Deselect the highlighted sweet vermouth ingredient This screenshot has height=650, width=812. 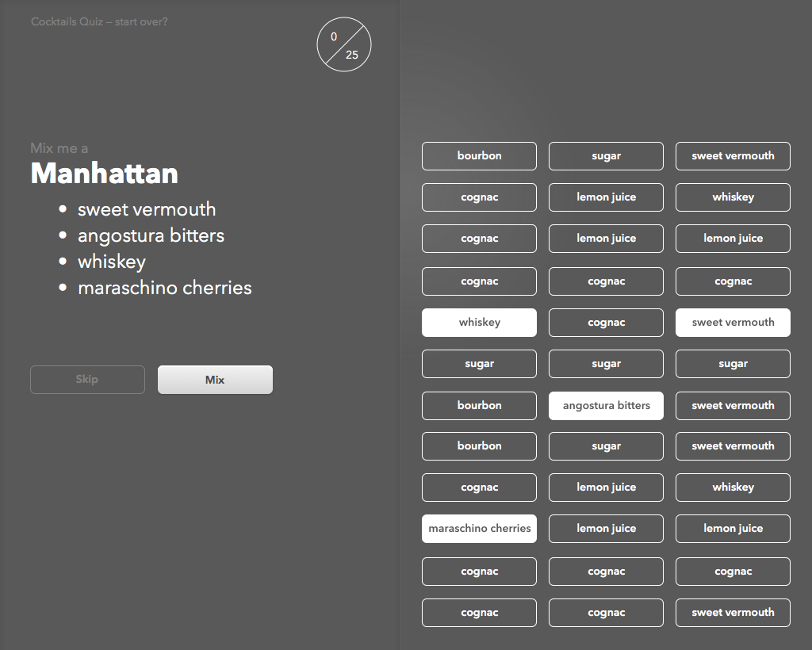(x=733, y=323)
